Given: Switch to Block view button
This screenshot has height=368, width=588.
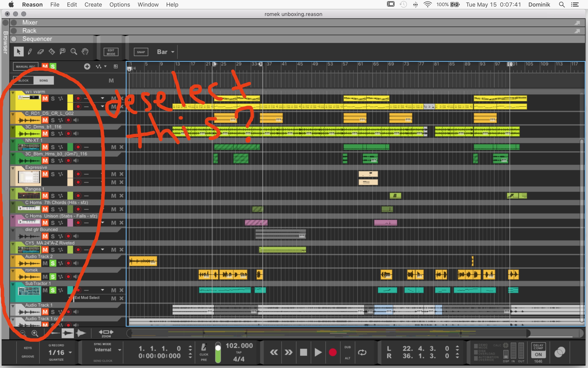Looking at the screenshot, I should click(x=23, y=80).
